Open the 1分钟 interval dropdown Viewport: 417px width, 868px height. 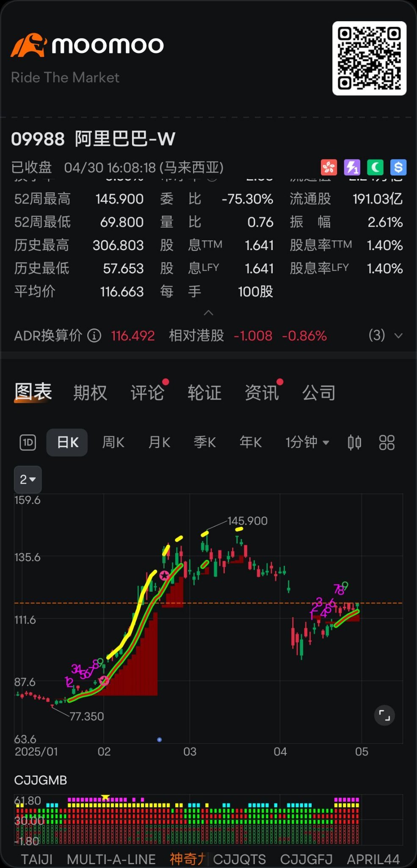tap(307, 442)
